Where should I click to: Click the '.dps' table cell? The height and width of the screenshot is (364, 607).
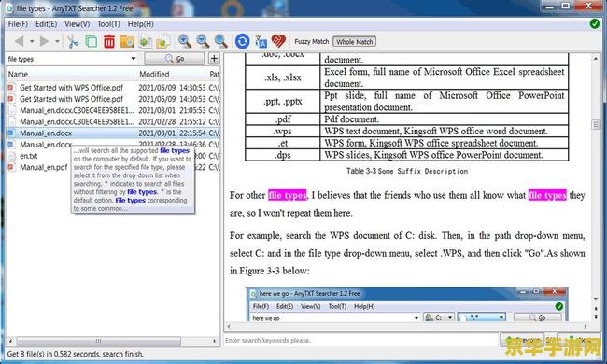283,155
